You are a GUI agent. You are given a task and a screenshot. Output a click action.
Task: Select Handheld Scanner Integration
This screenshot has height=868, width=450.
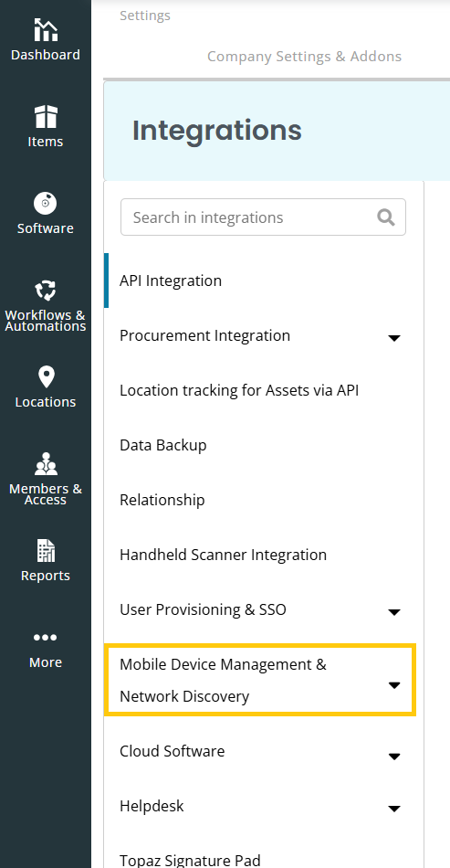coord(264,555)
